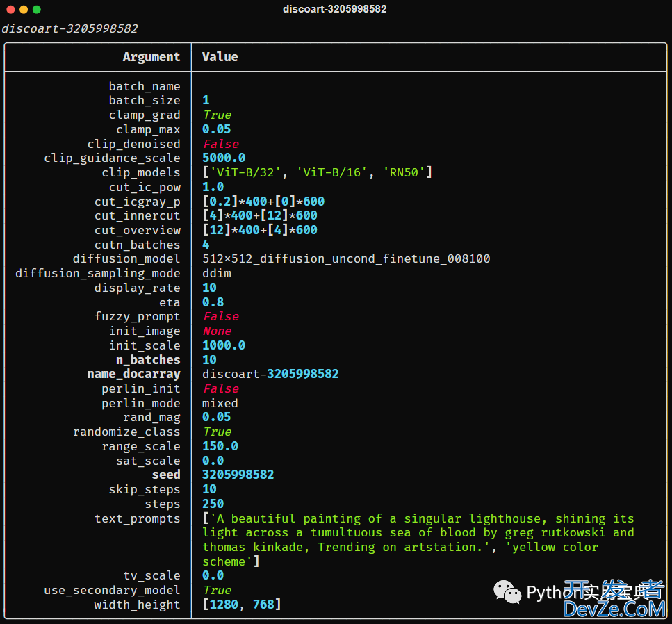Click the False value for clip_denoised
This screenshot has width=672, height=624.
[x=221, y=144]
